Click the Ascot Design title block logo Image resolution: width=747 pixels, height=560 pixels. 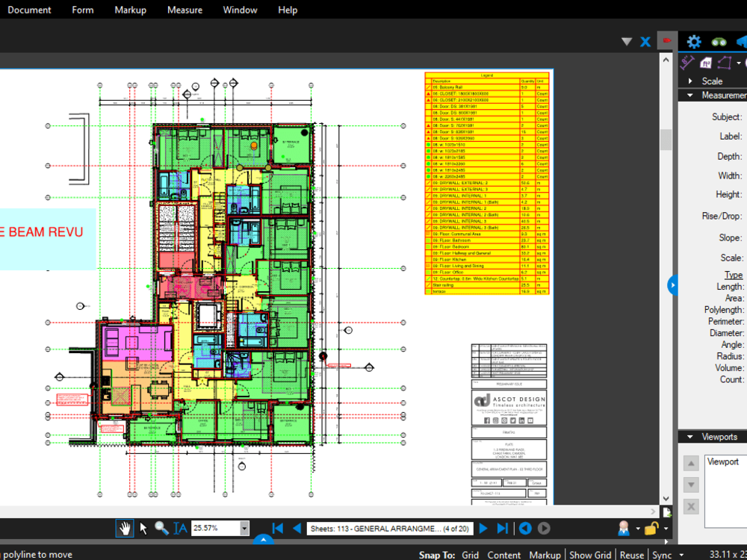coord(509,402)
